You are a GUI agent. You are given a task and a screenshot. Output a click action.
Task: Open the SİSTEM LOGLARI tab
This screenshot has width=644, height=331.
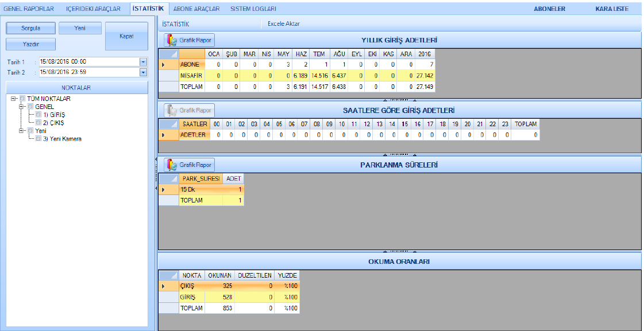coord(253,9)
